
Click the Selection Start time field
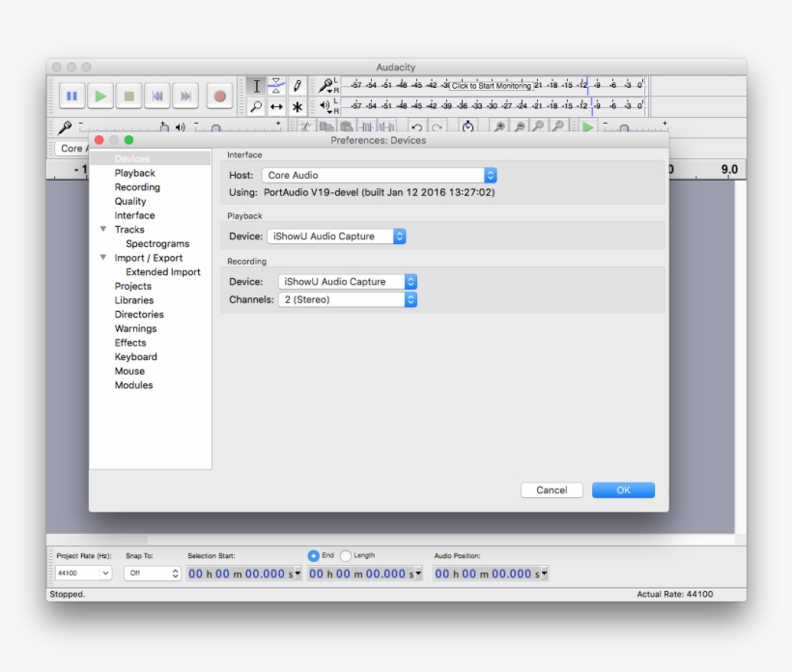pos(244,574)
